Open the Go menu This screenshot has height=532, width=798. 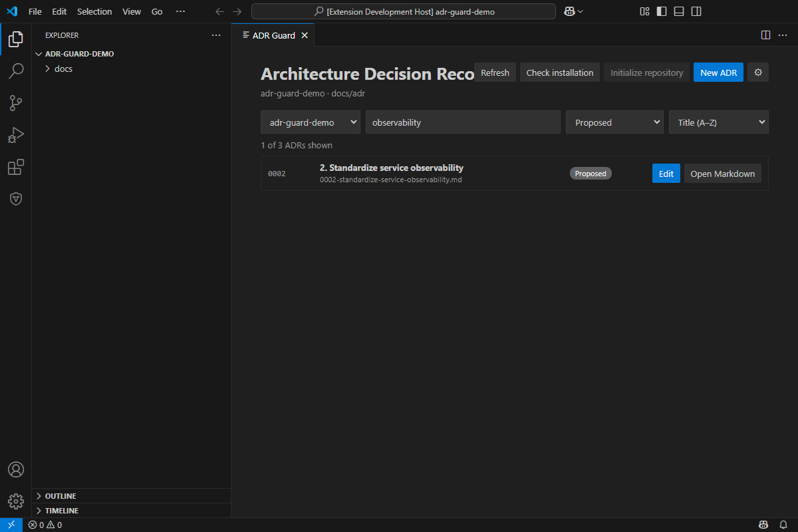click(x=157, y=11)
